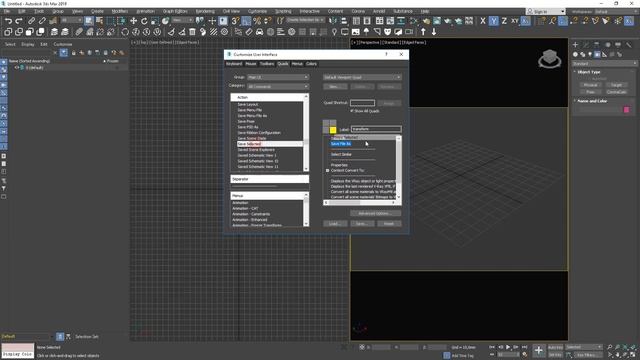This screenshot has width=640, height=360.
Task: Open the Standard category dropdown in Create panel
Action: pos(604,63)
